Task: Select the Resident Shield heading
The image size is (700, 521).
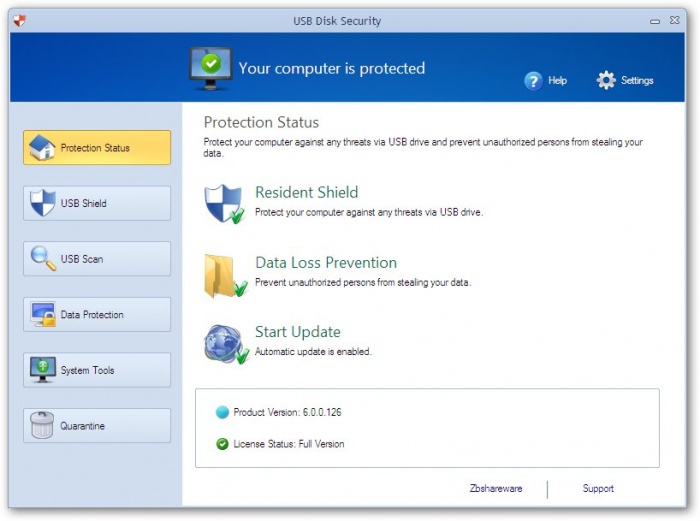Action: pyautogui.click(x=306, y=193)
